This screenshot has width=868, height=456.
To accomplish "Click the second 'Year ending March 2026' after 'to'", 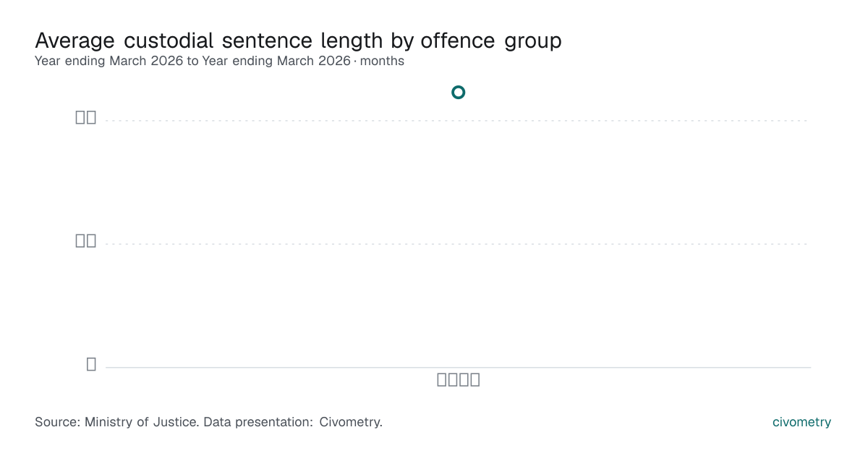I will pos(276,61).
